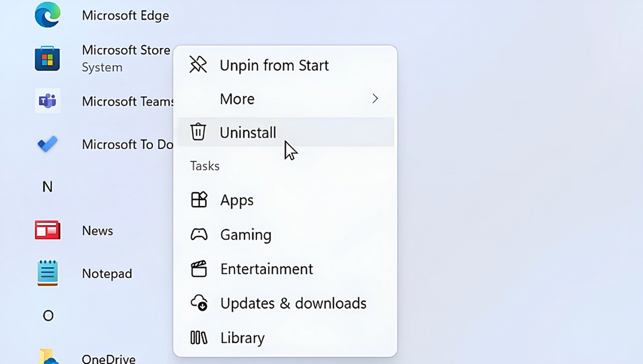Screen dimensions: 643x364
Task: Jump to letter O section header
Action: click(48, 315)
